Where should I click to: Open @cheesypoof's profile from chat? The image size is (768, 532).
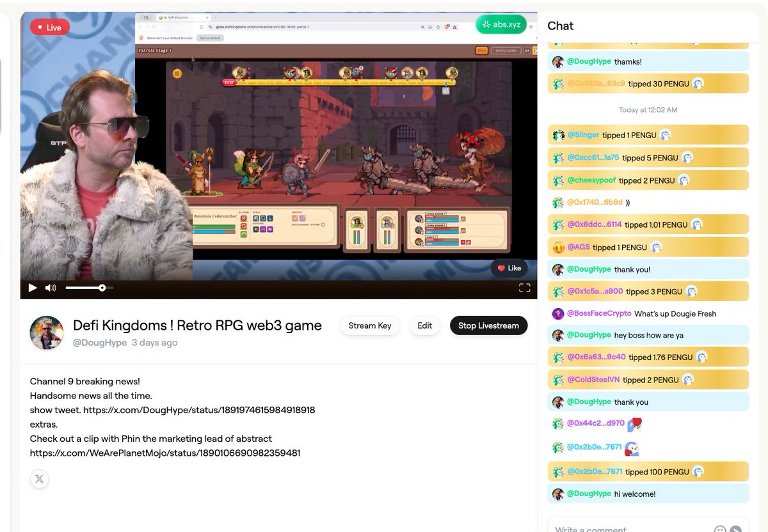591,180
